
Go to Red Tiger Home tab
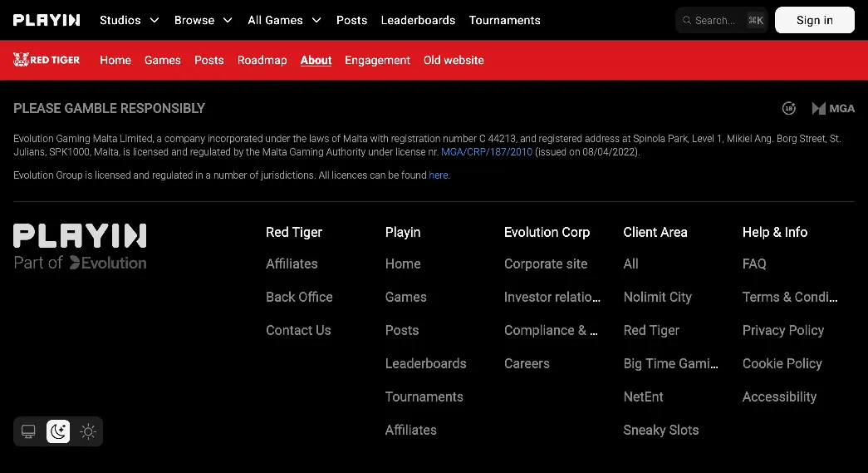(115, 60)
